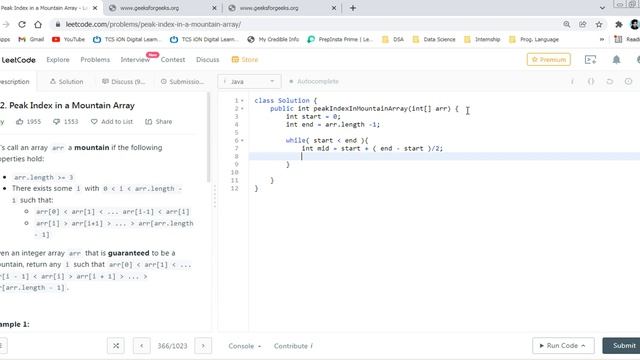Open the YouTube bookmark
This screenshot has height=360, width=640.
68,39
